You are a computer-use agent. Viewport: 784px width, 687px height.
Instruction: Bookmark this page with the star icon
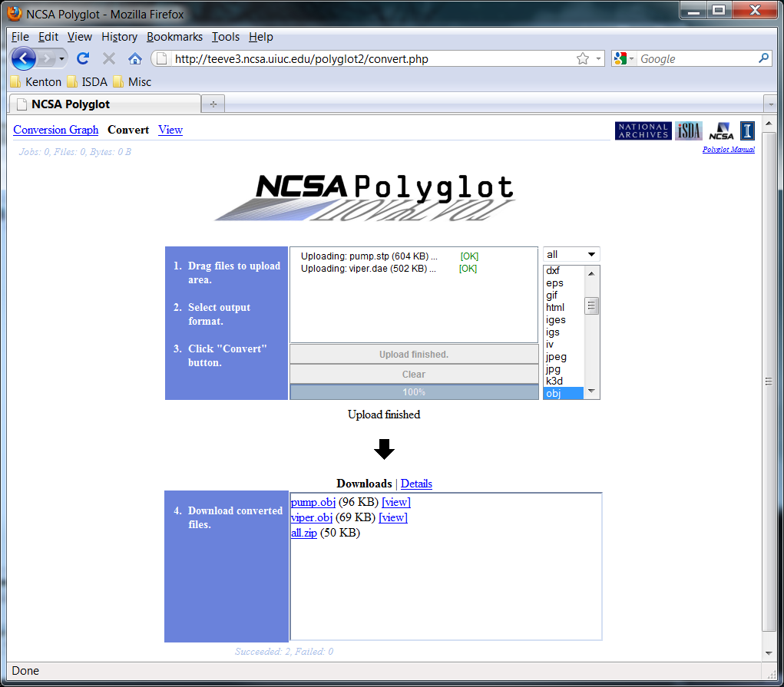coord(583,59)
